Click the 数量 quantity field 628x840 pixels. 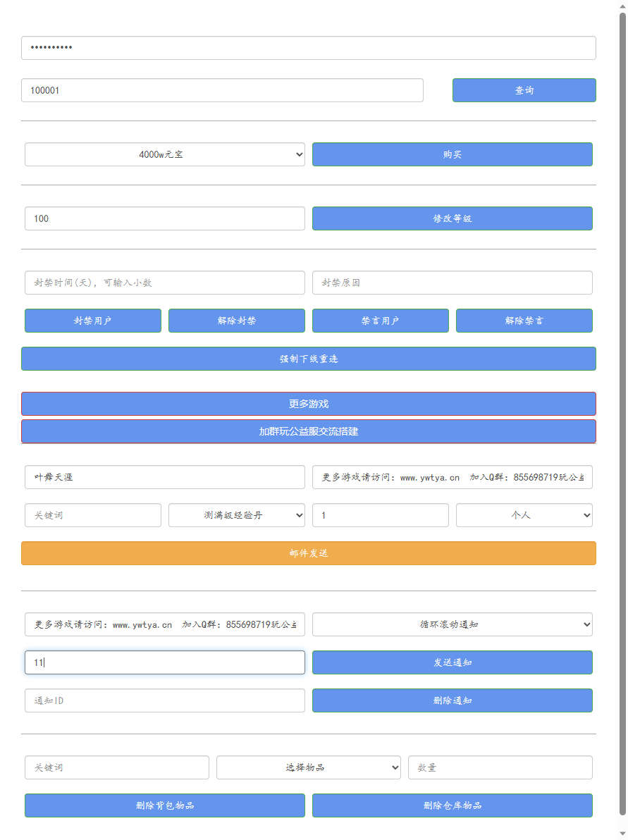[500, 767]
